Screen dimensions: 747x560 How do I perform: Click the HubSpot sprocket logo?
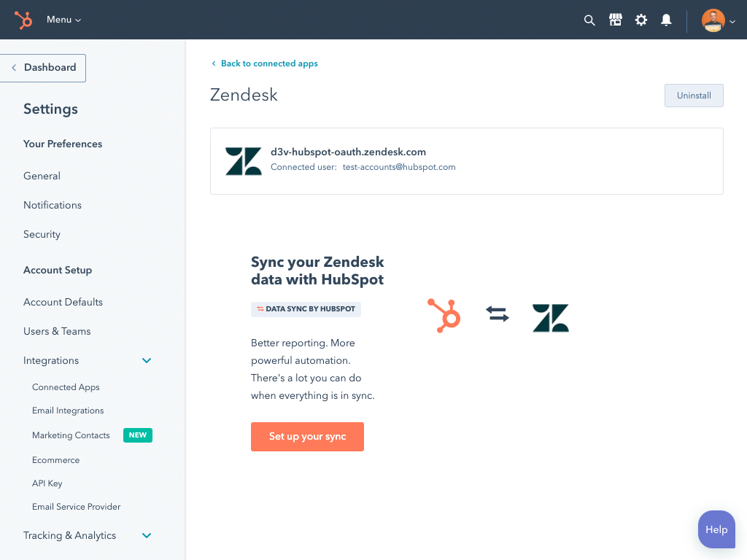pyautogui.click(x=23, y=20)
